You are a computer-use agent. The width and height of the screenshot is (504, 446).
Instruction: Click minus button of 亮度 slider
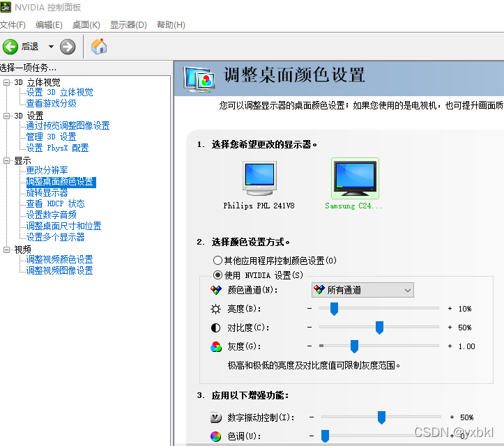[x=310, y=309]
